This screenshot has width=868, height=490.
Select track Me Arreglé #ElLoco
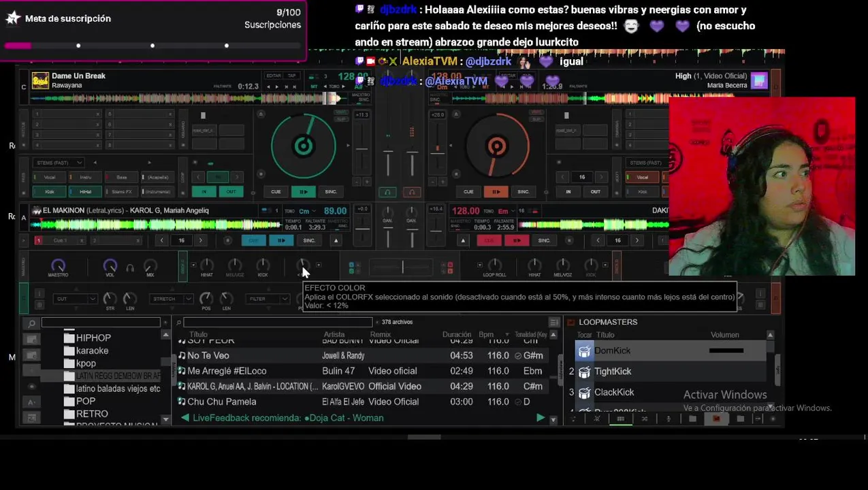[227, 371]
